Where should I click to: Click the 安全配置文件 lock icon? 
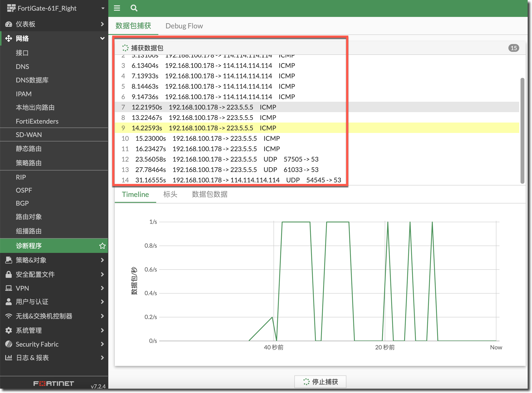pos(9,274)
